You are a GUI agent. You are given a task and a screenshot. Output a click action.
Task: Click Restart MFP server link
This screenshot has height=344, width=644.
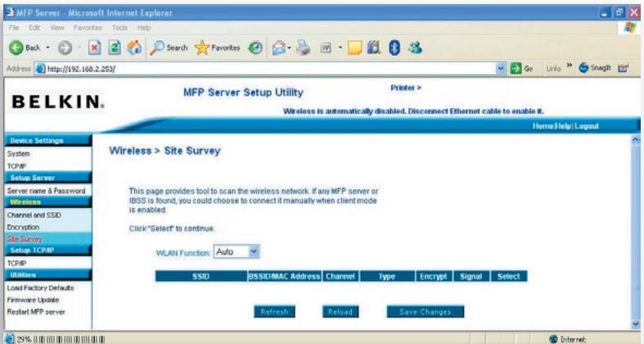[36, 311]
